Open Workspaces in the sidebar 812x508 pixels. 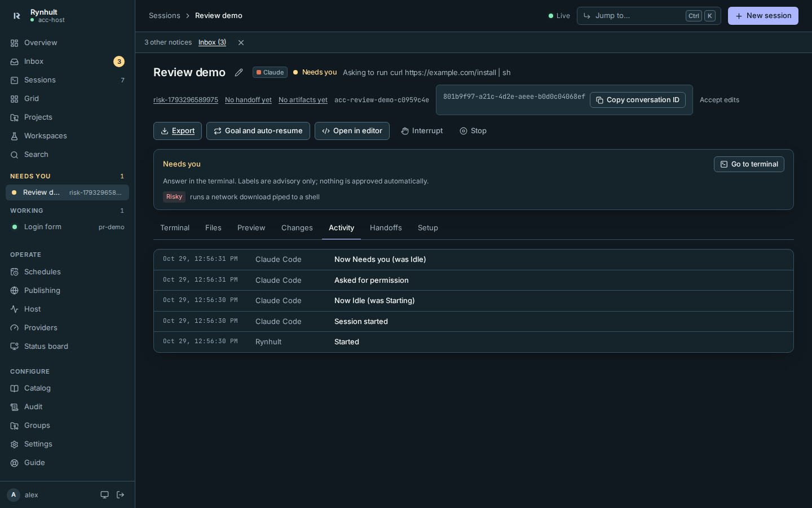pos(67,136)
